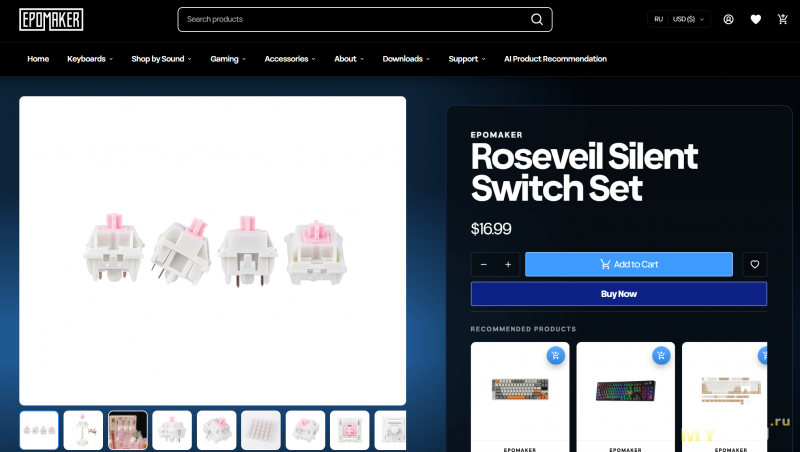
Task: Expand the Shop by Sound menu
Action: pyautogui.click(x=161, y=59)
